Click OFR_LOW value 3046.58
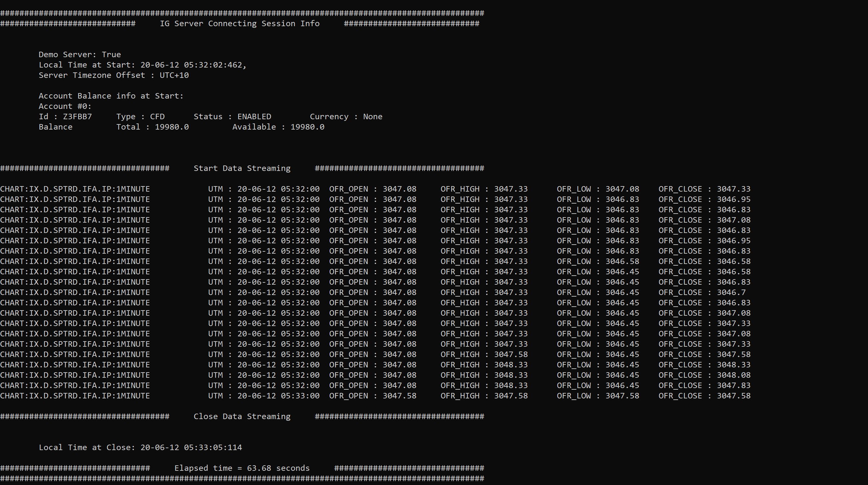 click(622, 261)
